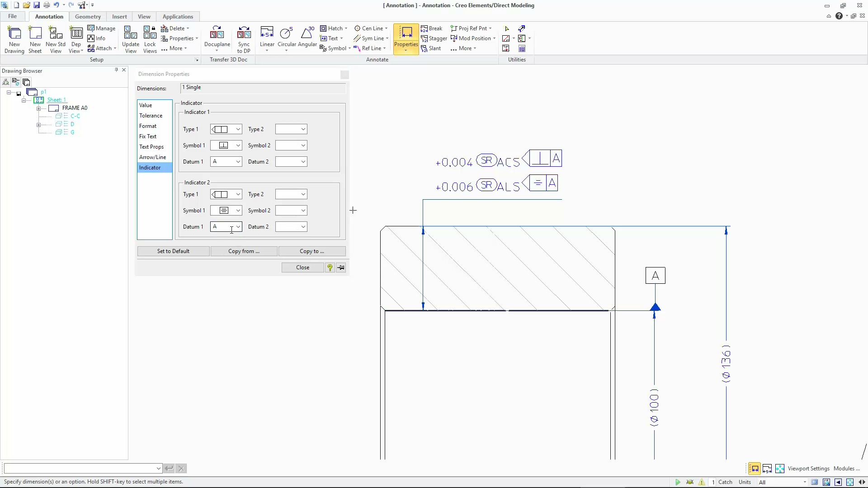This screenshot has height=488, width=868.
Task: Pin the Dimension Properties dialog
Action: (341, 267)
